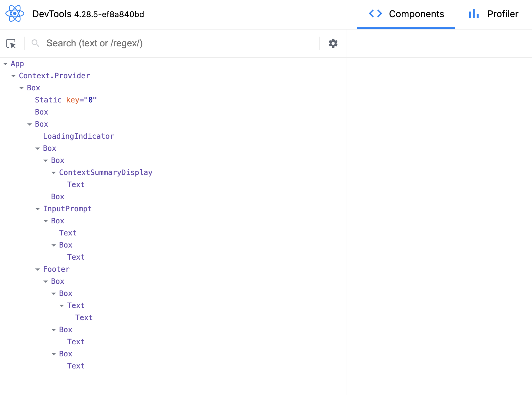Collapse the App root node

point(5,64)
